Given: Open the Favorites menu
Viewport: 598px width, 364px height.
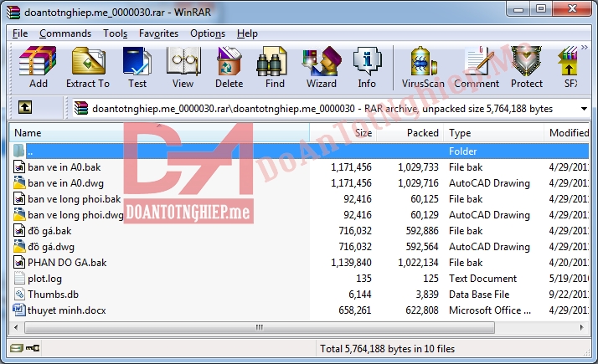Looking at the screenshot, I should tap(158, 33).
